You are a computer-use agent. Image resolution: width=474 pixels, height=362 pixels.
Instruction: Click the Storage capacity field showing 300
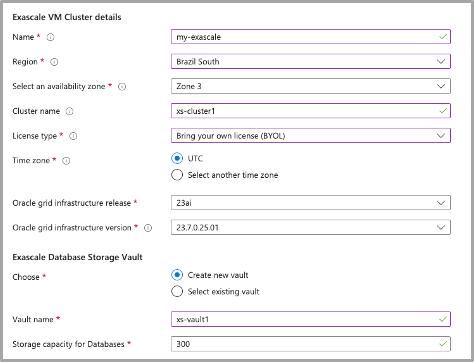click(311, 344)
